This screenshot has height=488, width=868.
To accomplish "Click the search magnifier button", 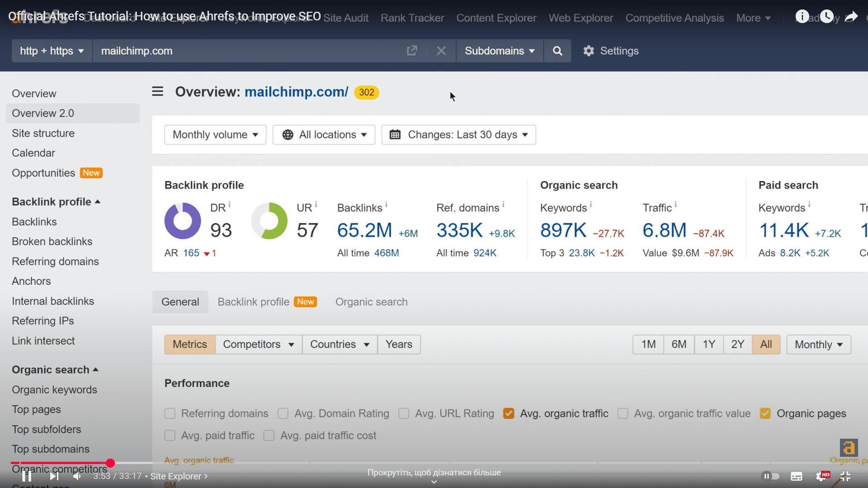I will [557, 51].
